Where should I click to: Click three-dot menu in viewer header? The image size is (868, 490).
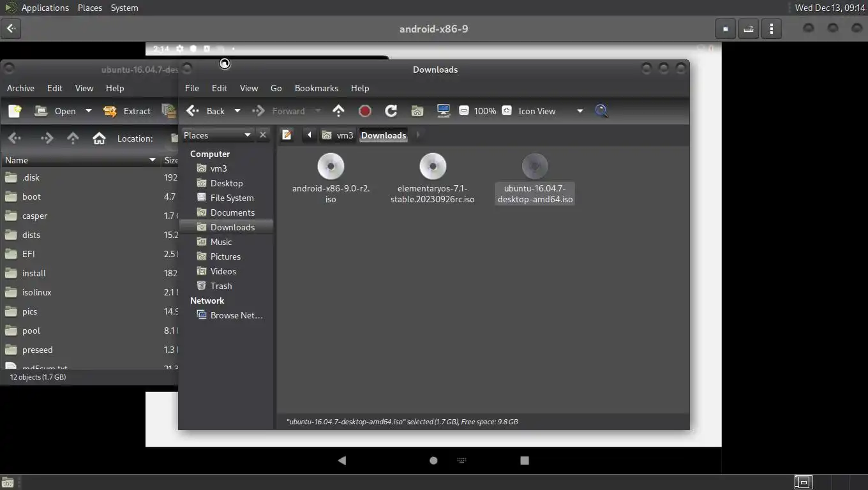[x=772, y=29]
